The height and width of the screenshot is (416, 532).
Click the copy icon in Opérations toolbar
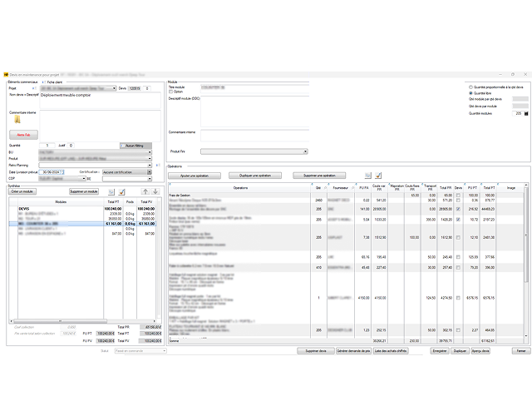pyautogui.click(x=367, y=176)
